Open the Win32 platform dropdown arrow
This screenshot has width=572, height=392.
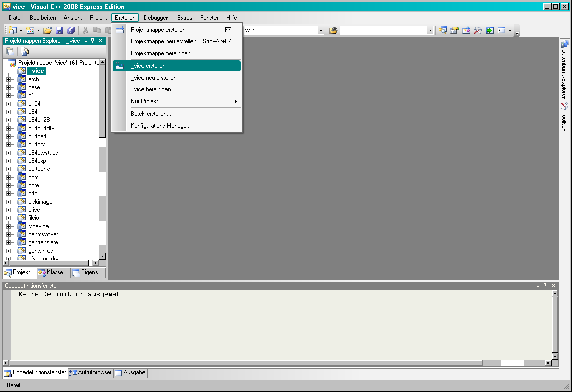(321, 31)
